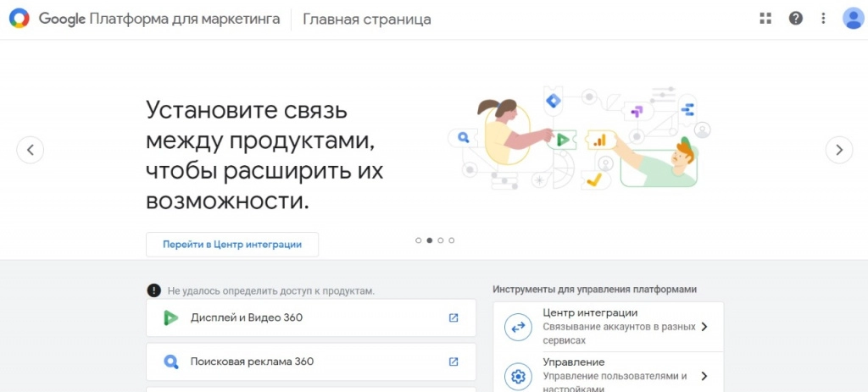This screenshot has width=868, height=392.
Task: Click the Главная страница header label
Action: (x=367, y=19)
